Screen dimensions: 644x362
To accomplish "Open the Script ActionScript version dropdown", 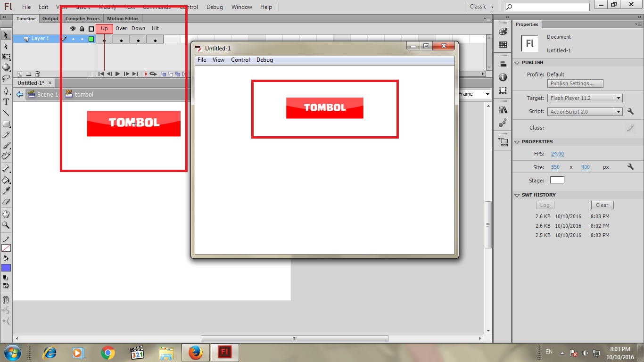I will 585,112.
